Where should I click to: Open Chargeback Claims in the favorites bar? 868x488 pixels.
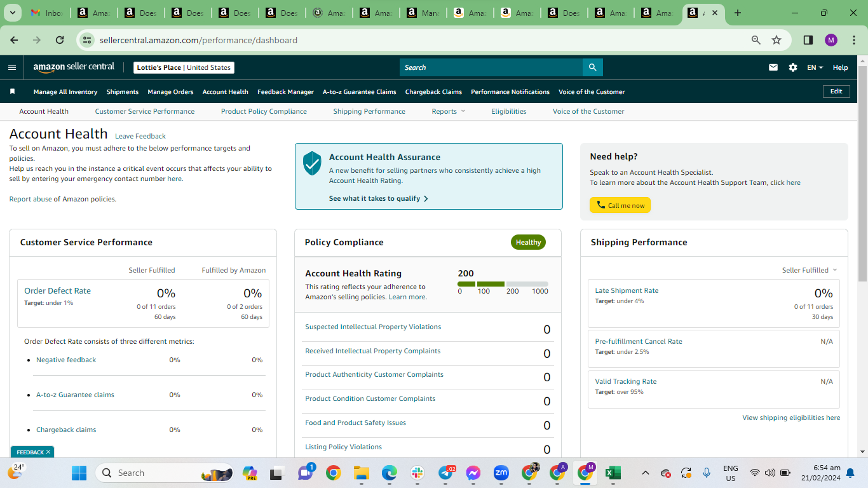[x=433, y=91]
